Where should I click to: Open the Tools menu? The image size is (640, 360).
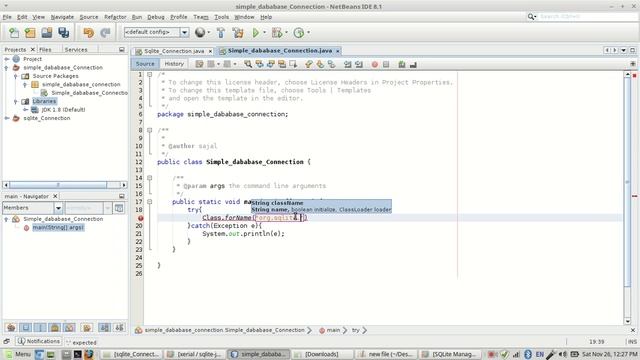click(221, 17)
